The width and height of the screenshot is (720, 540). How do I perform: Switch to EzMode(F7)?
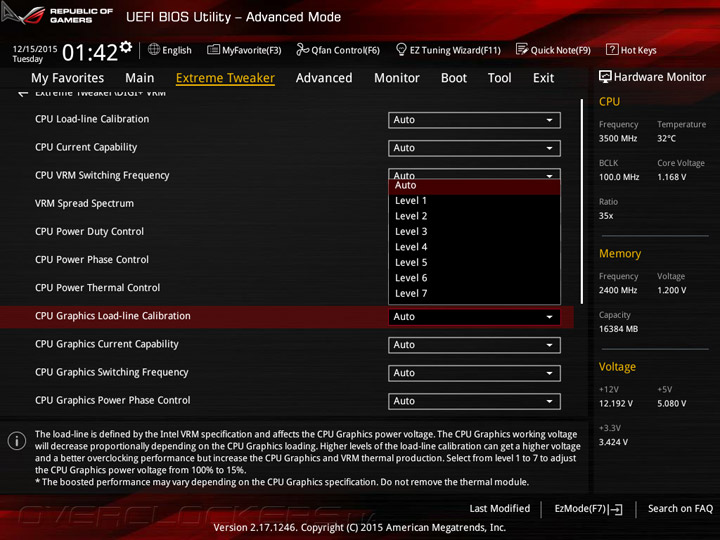click(588, 509)
